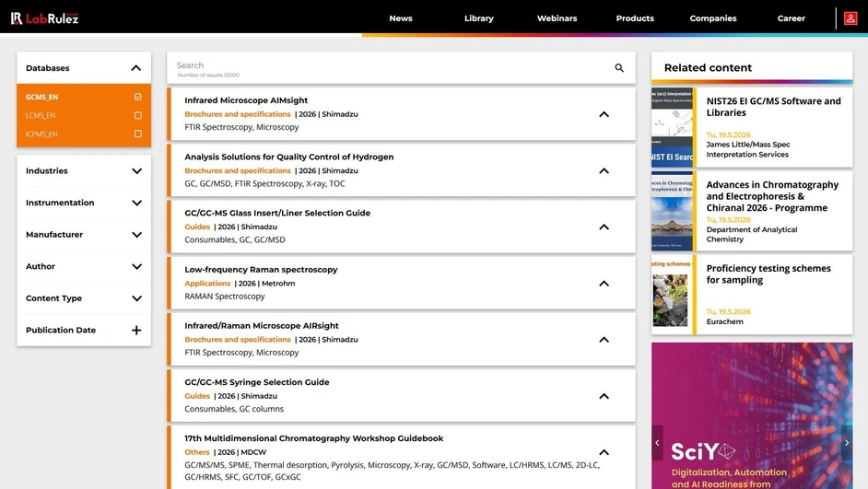Check the LCMS_EN database checkbox

138,116
